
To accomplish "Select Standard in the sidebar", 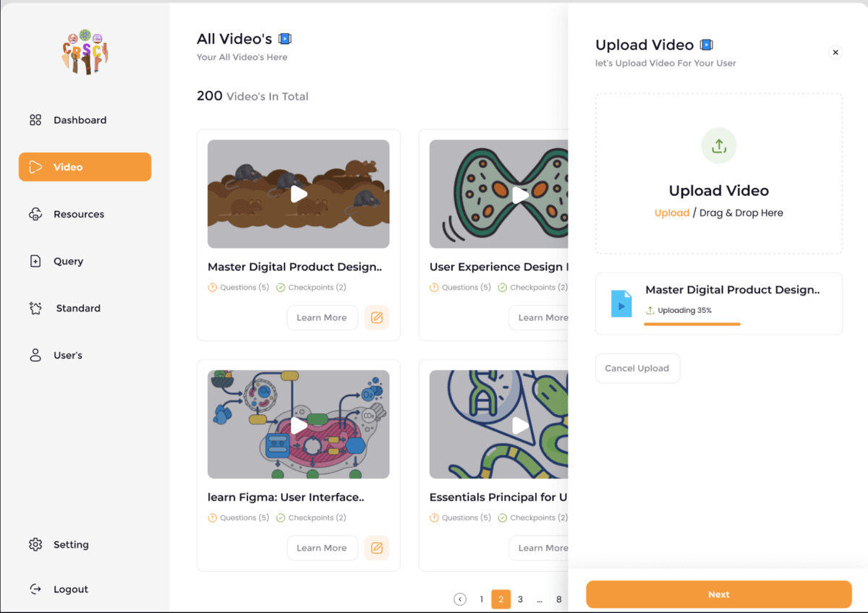I will pyautogui.click(x=78, y=308).
